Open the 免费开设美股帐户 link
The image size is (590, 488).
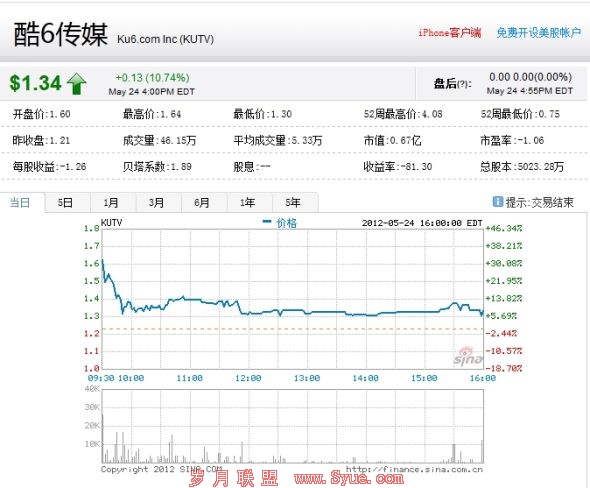pos(538,33)
